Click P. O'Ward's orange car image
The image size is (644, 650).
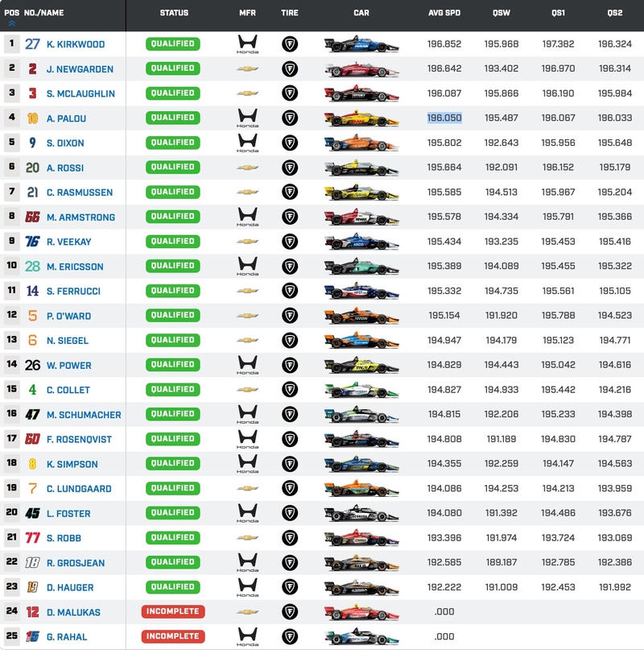coord(361,316)
